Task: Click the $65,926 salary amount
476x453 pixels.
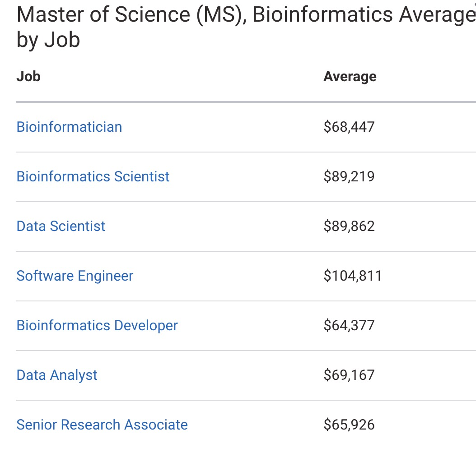Action: [x=349, y=425]
